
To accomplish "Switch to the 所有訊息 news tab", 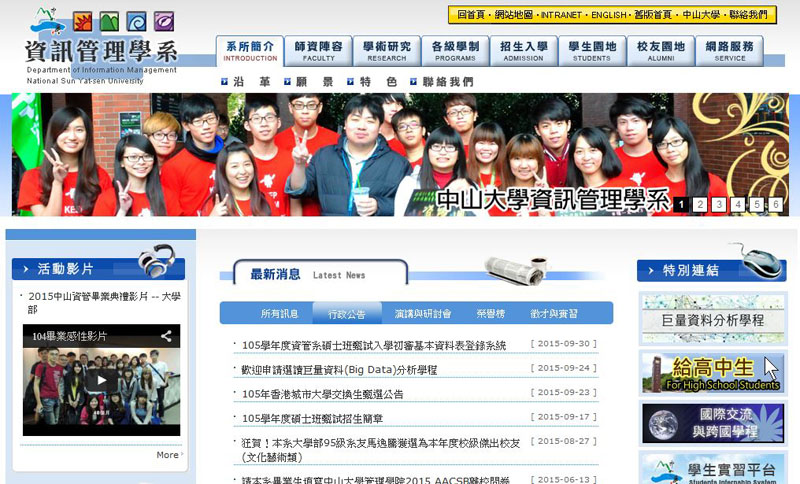I will point(279,313).
